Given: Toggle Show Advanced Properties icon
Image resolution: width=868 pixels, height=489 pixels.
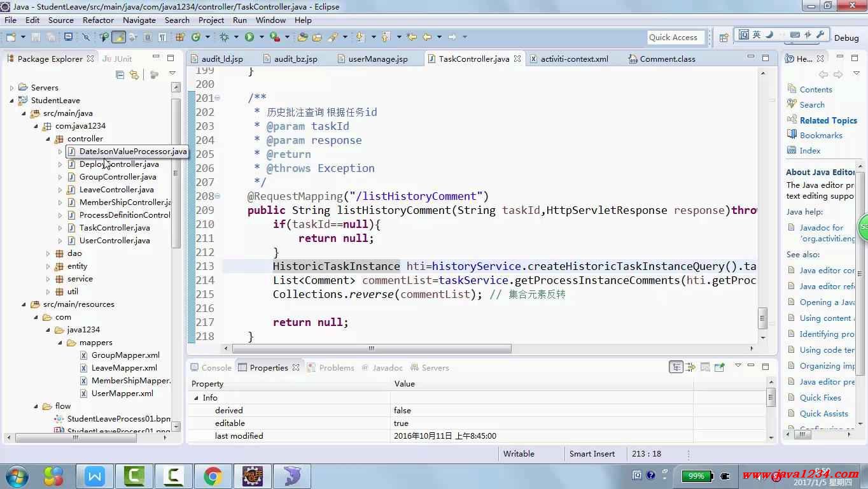Looking at the screenshot, I should pyautogui.click(x=690, y=367).
